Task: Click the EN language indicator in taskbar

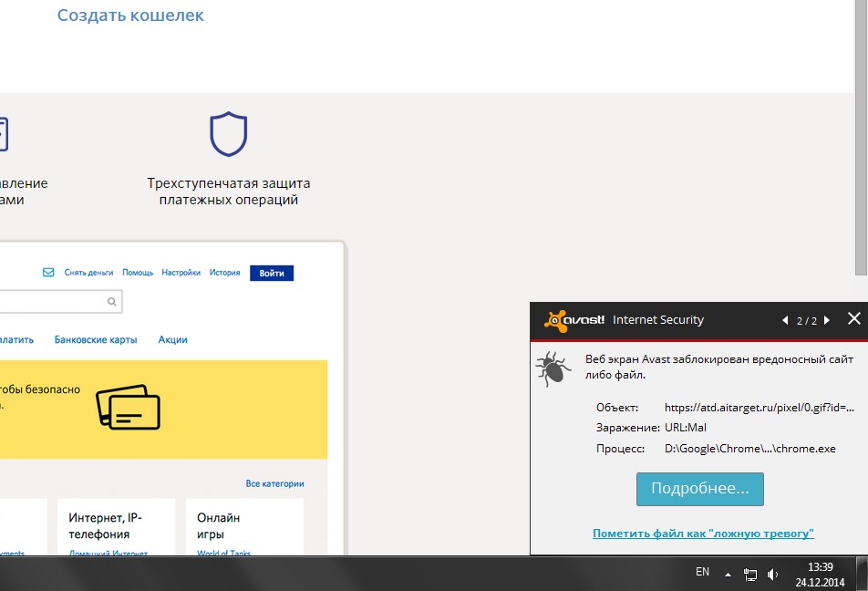Action: point(702,572)
